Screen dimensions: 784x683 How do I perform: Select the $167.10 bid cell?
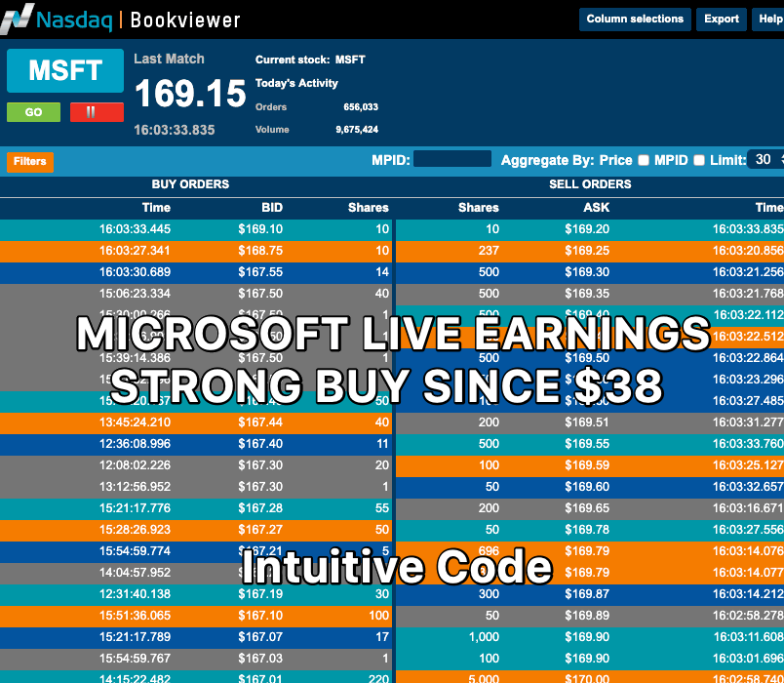[260, 616]
